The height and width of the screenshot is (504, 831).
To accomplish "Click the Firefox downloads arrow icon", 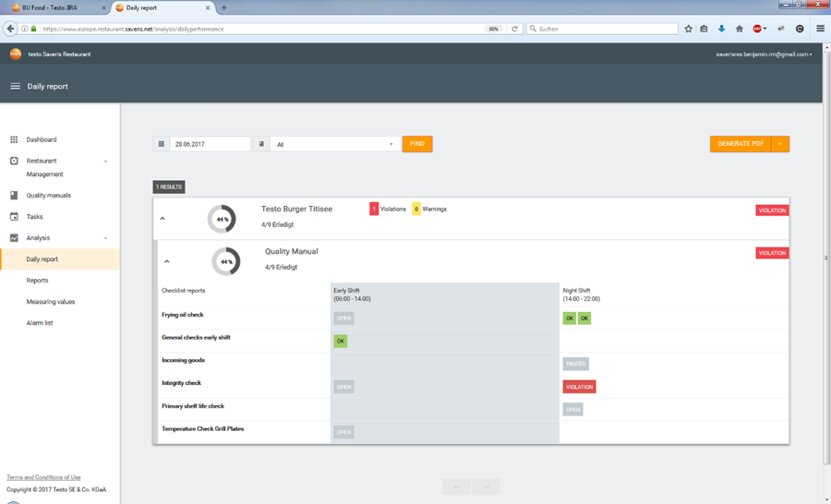I will pos(721,29).
